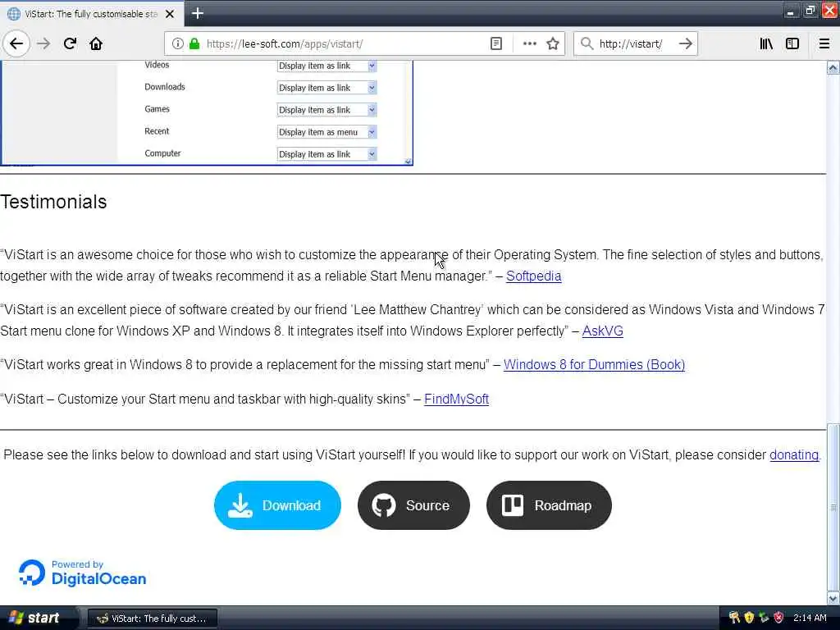Close the ViStart tab
This screenshot has height=630, width=840.
click(170, 14)
